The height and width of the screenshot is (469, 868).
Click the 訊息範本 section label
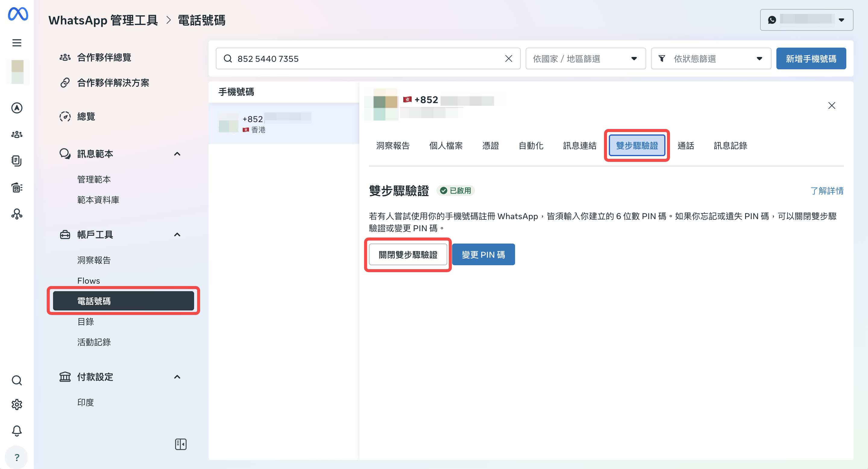(95, 154)
